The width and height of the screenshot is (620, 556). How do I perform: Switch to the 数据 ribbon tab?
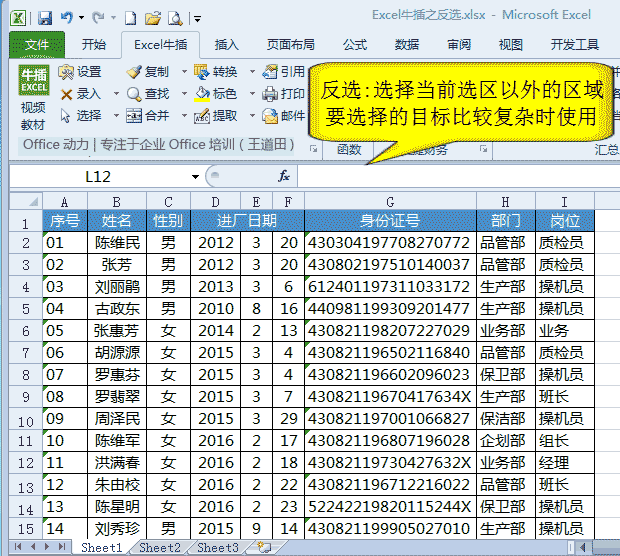pos(406,45)
